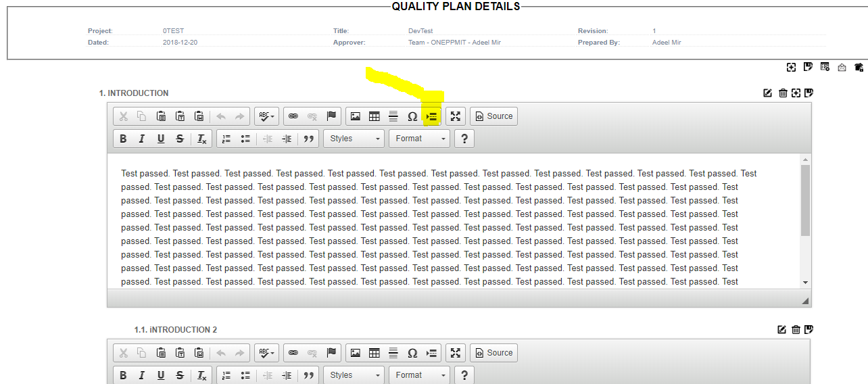
Task: Toggle italic in the Introduction editor
Action: pos(142,139)
